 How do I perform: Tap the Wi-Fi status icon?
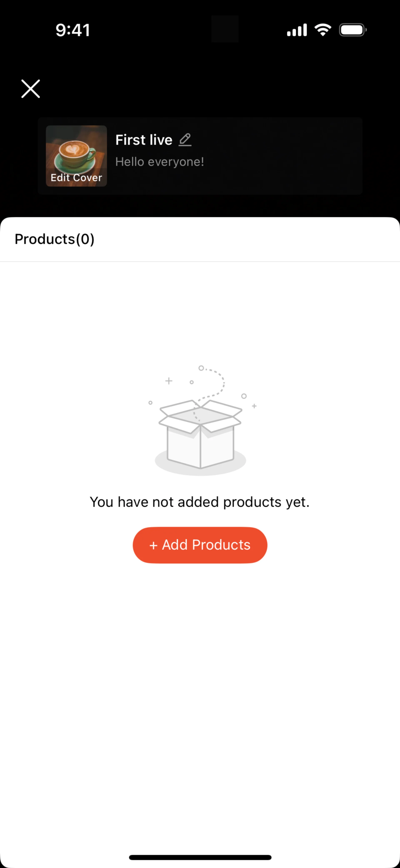(x=322, y=30)
